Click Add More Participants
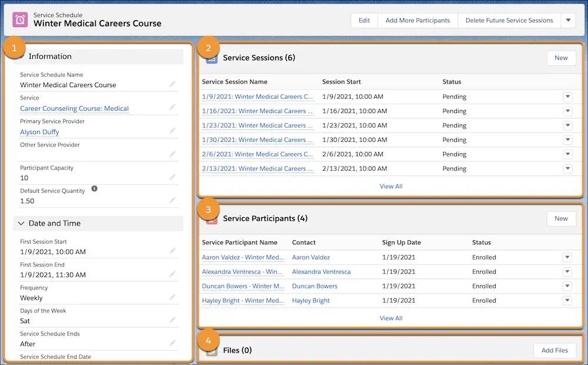 [x=417, y=19]
